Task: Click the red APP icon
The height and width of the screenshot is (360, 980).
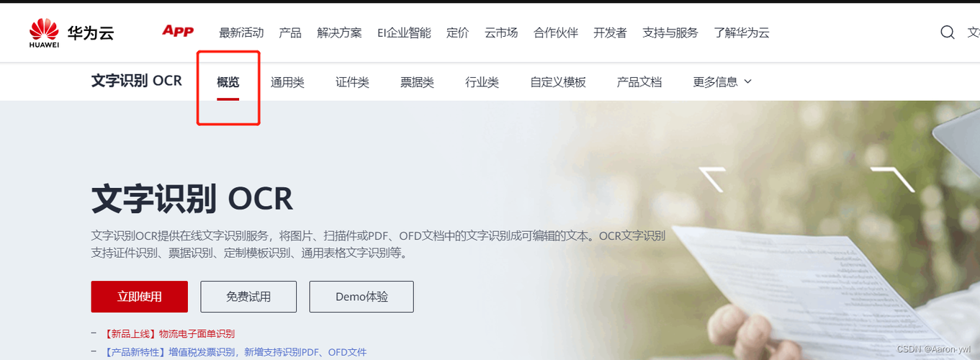Action: [x=178, y=30]
